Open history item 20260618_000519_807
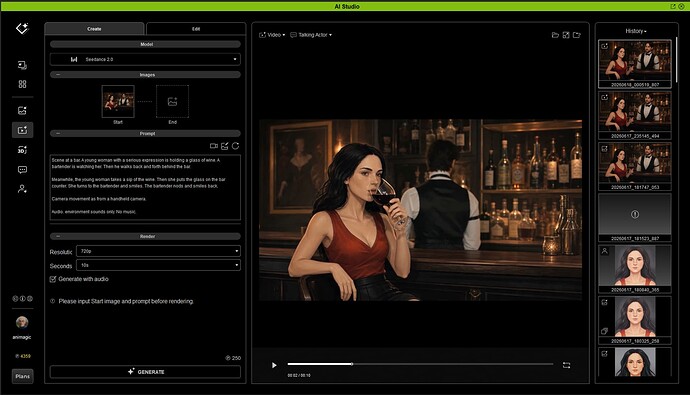 tap(635, 64)
